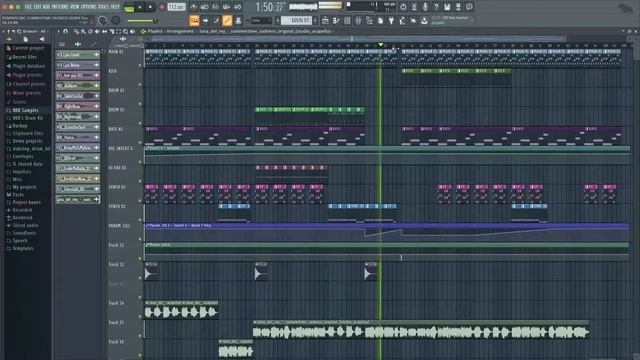Screen dimensions: 640x360
Task: Toggle the orange keyboard icon in the toolbar
Action: (194, 20)
